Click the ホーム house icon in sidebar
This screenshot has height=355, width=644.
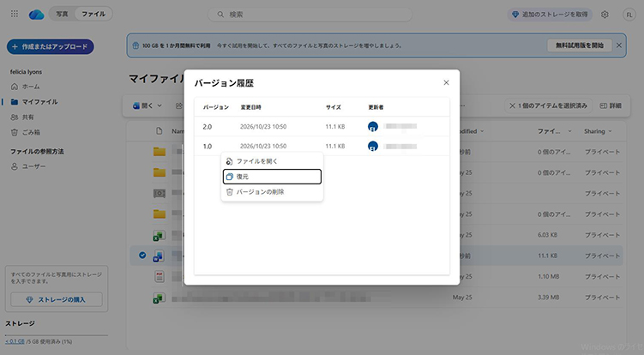click(x=15, y=87)
